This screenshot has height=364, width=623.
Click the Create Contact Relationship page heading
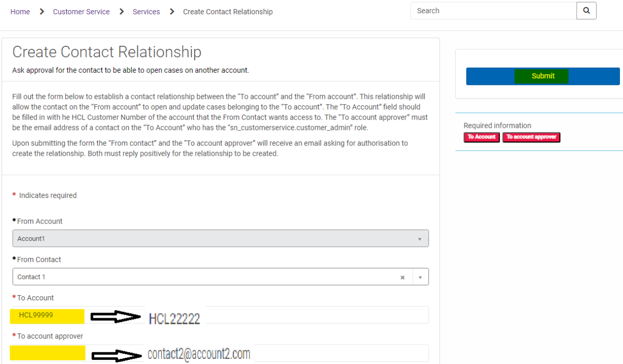(x=106, y=52)
